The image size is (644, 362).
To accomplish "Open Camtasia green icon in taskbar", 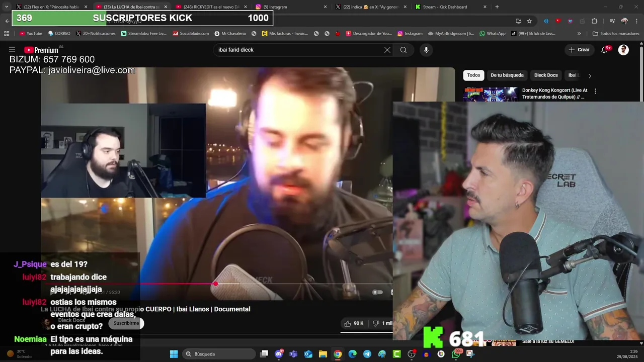I will [x=396, y=354].
